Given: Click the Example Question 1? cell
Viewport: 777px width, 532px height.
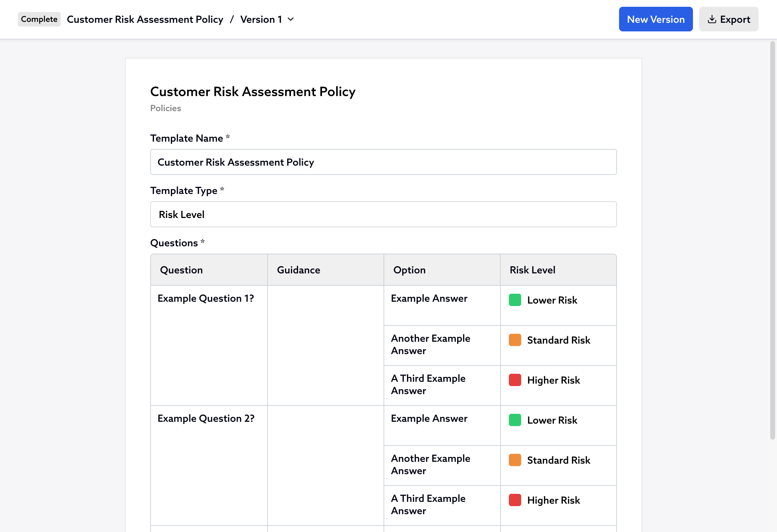Looking at the screenshot, I should click(x=206, y=298).
